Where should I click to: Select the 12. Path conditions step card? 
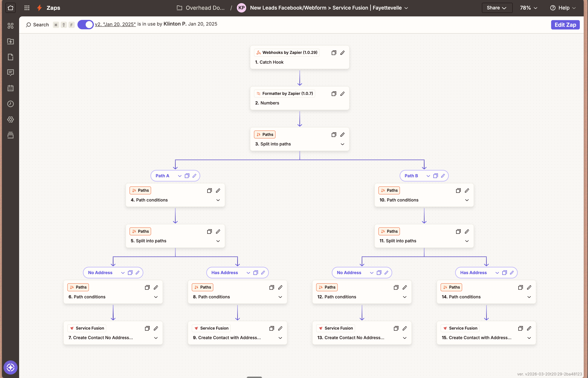[x=362, y=292]
